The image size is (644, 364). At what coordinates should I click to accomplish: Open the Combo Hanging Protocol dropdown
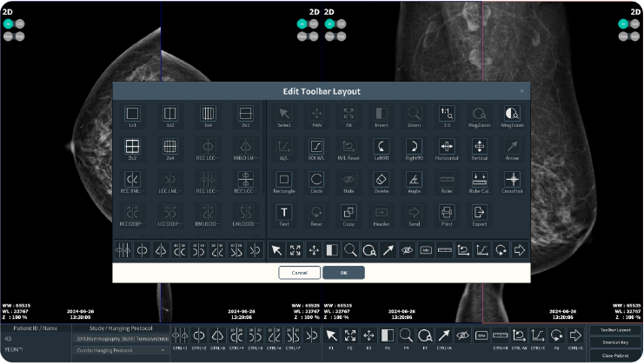(x=121, y=350)
